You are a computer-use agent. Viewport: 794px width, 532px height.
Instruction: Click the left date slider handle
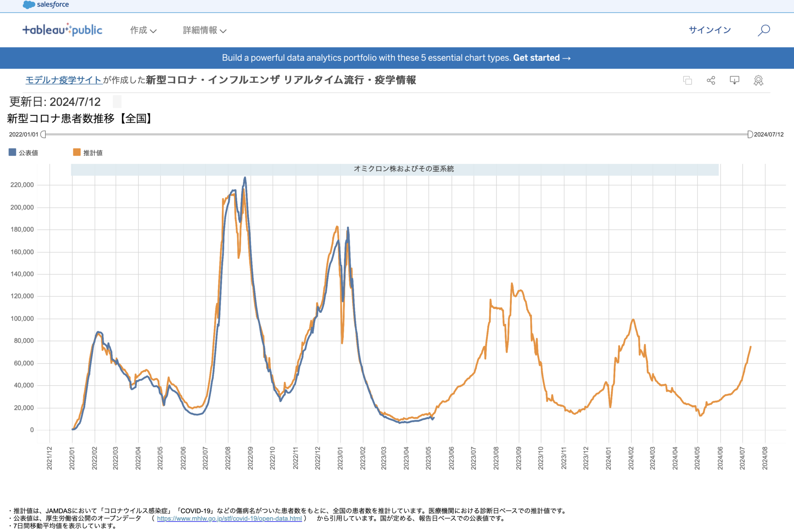click(43, 134)
